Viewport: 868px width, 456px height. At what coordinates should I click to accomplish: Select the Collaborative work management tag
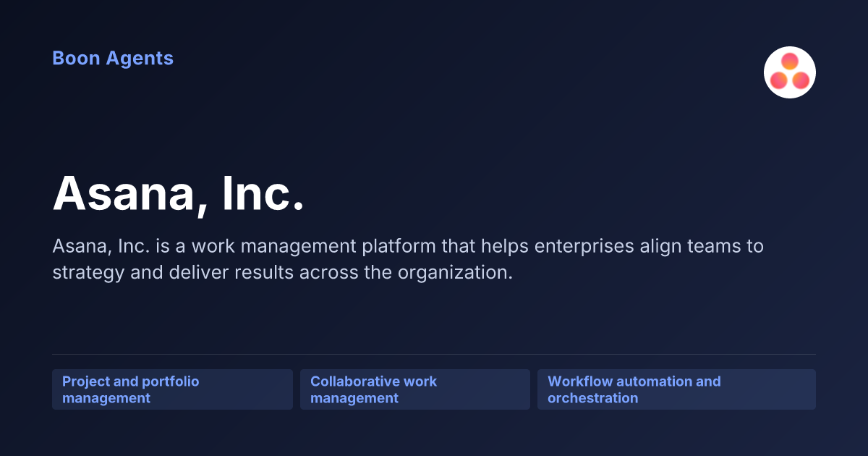click(415, 389)
